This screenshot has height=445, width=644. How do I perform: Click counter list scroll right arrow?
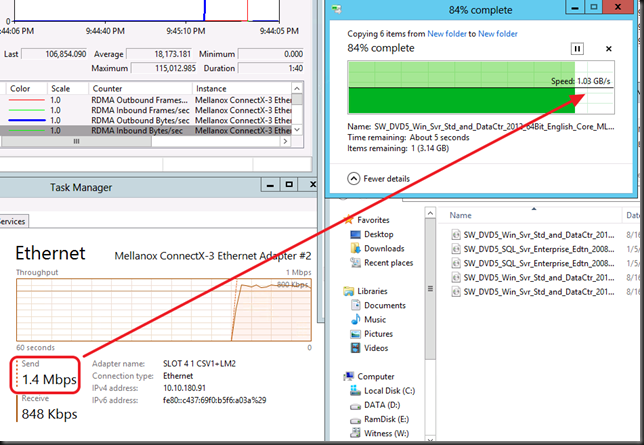(x=285, y=141)
